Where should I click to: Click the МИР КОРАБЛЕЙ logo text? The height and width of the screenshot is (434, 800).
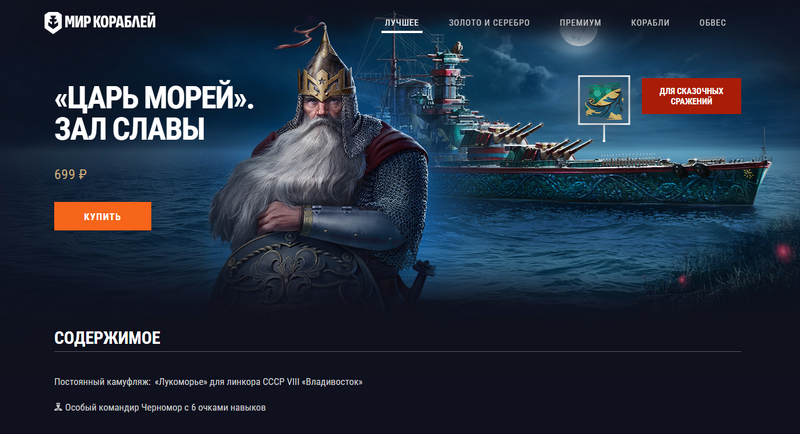pyautogui.click(x=110, y=22)
